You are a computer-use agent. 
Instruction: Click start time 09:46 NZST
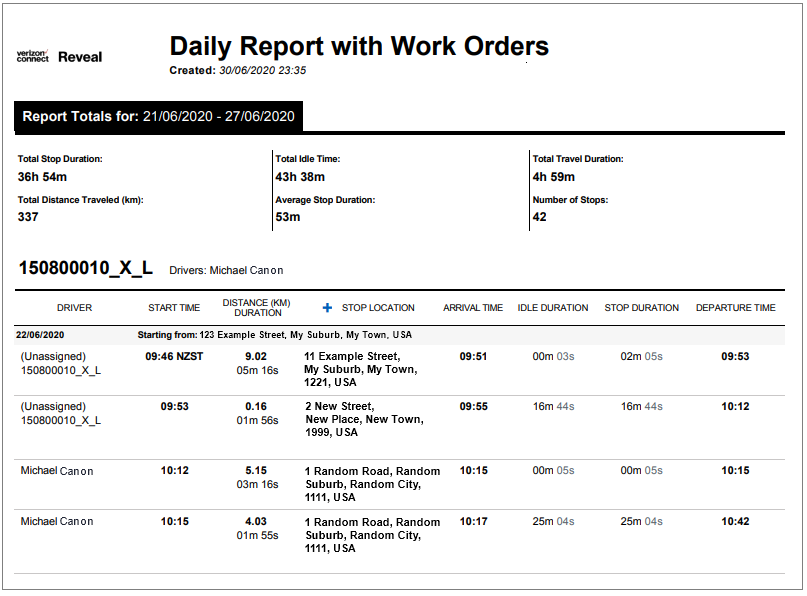coord(174,357)
